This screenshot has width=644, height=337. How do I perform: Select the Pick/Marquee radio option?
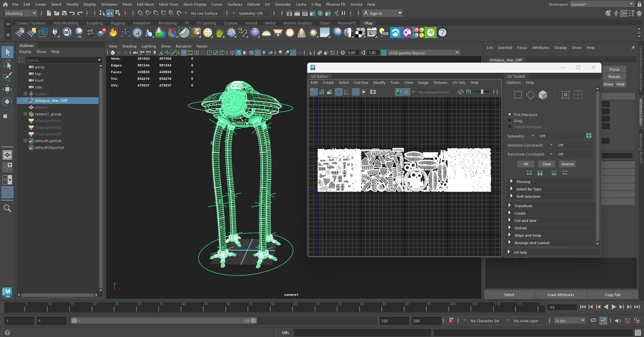pyautogui.click(x=510, y=115)
